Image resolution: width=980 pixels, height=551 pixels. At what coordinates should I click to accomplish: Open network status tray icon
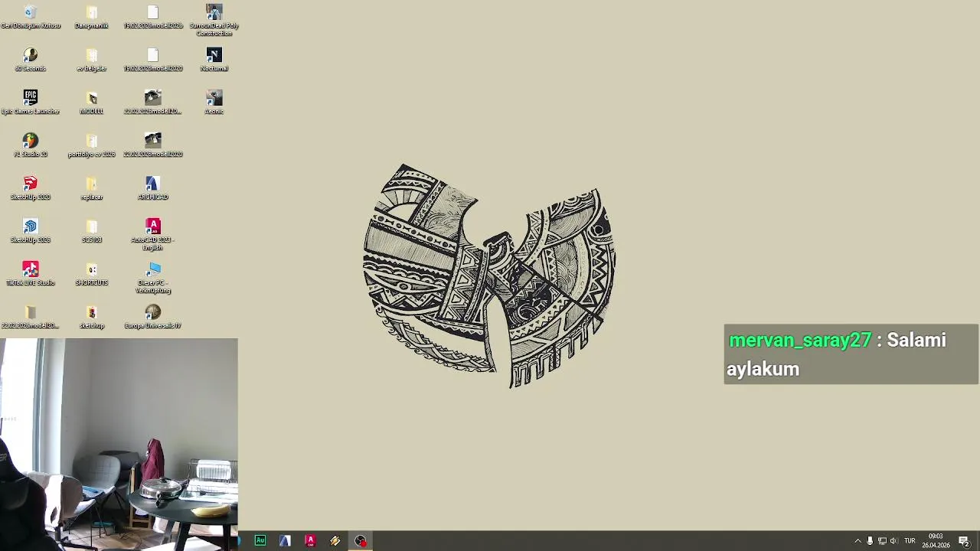point(882,541)
